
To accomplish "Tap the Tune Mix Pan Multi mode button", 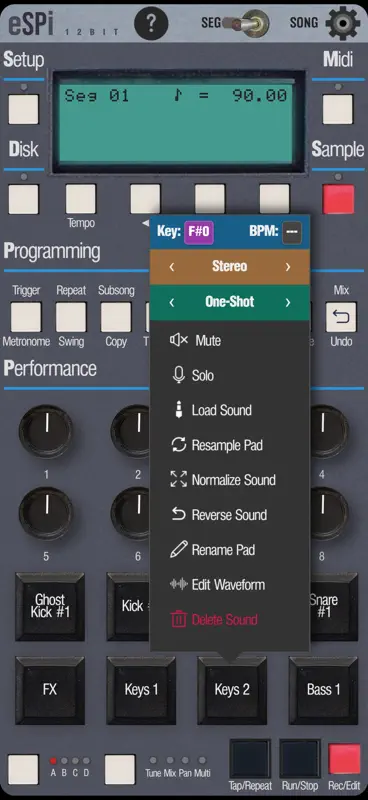I will click(120, 769).
